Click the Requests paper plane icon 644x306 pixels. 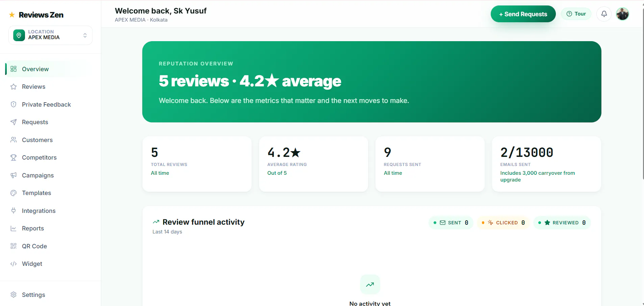[x=14, y=122]
